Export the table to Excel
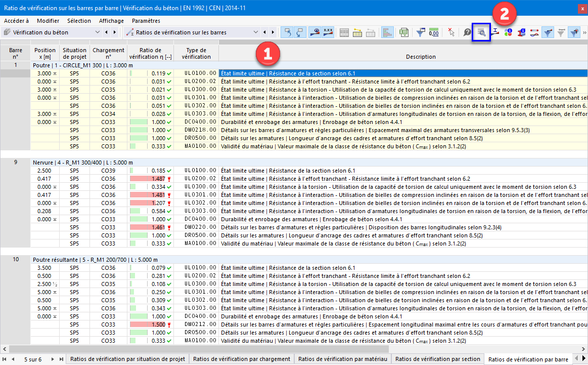Viewport: 588px width, 365px height. click(x=404, y=33)
